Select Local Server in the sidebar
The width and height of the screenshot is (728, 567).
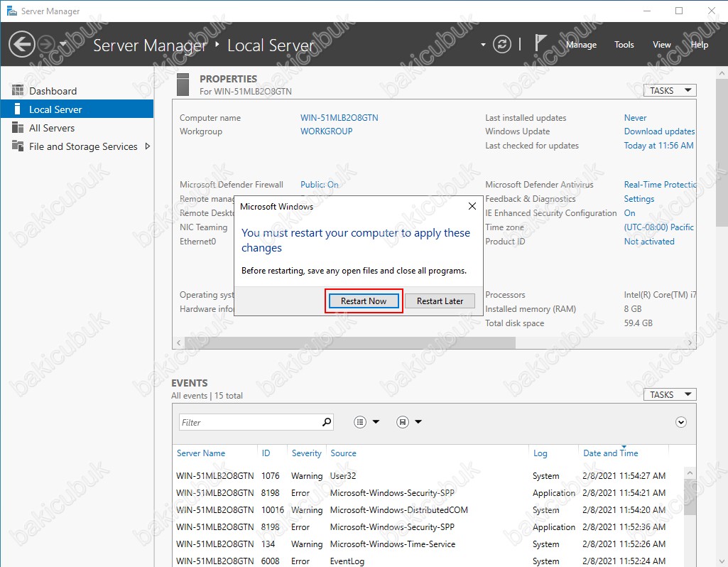coord(77,109)
